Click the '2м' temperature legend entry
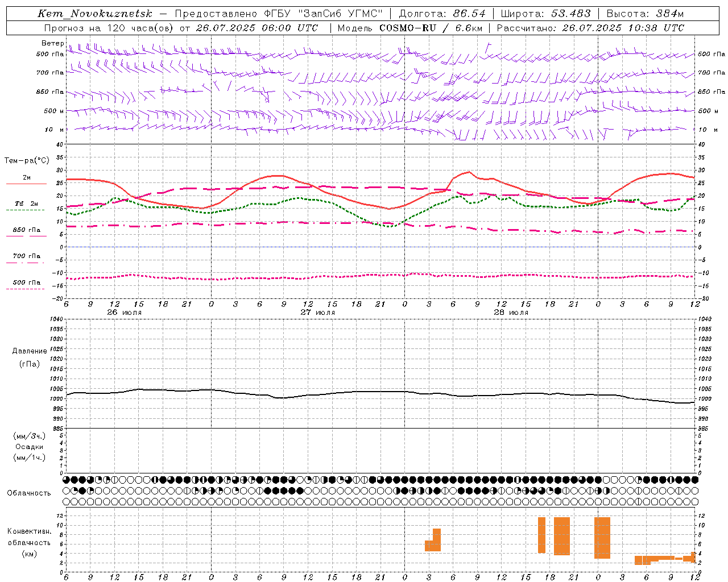Image resolution: width=728 pixels, height=582 pixels. (x=27, y=177)
